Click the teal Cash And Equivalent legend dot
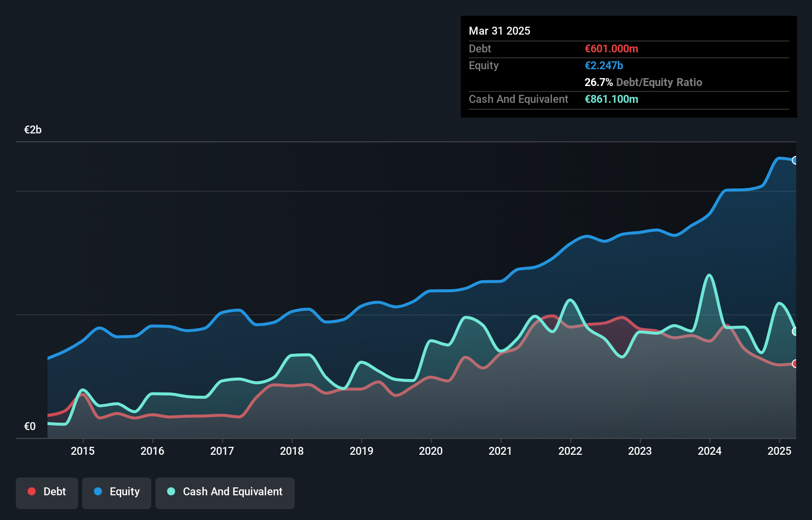The image size is (812, 520). [171, 491]
